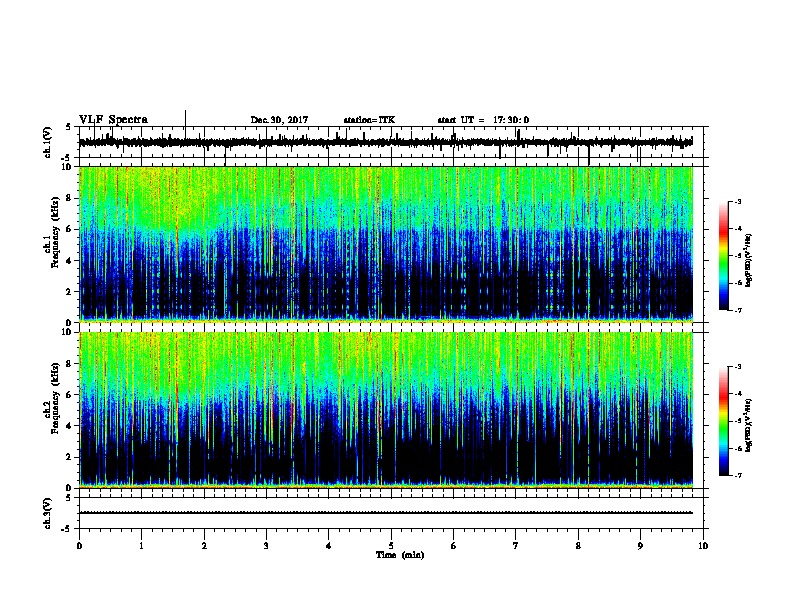Screen dimensions: 792x612
Task: Click the "9" tick on the Time axis
Action: click(640, 546)
